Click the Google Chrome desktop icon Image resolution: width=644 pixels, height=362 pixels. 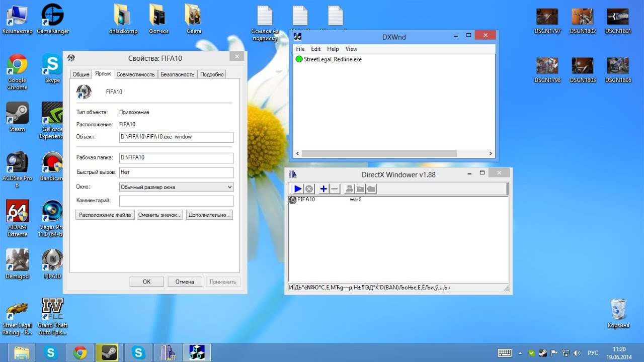pyautogui.click(x=17, y=71)
